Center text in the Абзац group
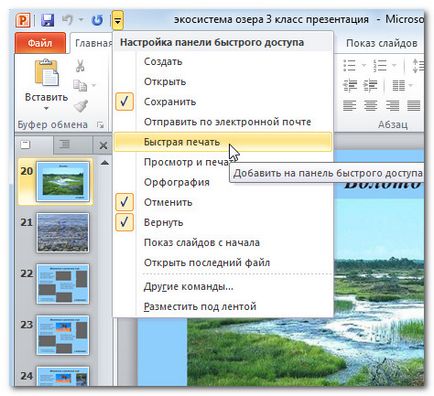 (x=370, y=106)
